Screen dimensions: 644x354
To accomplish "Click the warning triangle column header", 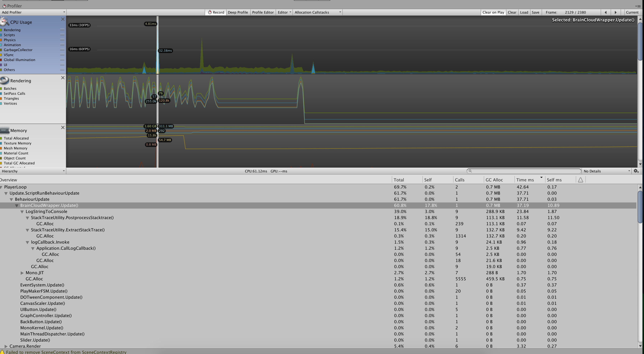I will 581,179.
